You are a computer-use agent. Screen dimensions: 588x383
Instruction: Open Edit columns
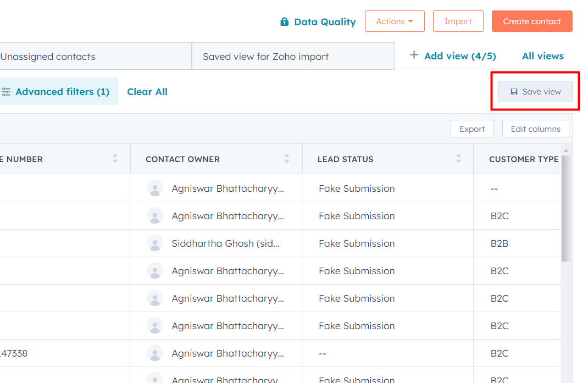[x=535, y=129]
